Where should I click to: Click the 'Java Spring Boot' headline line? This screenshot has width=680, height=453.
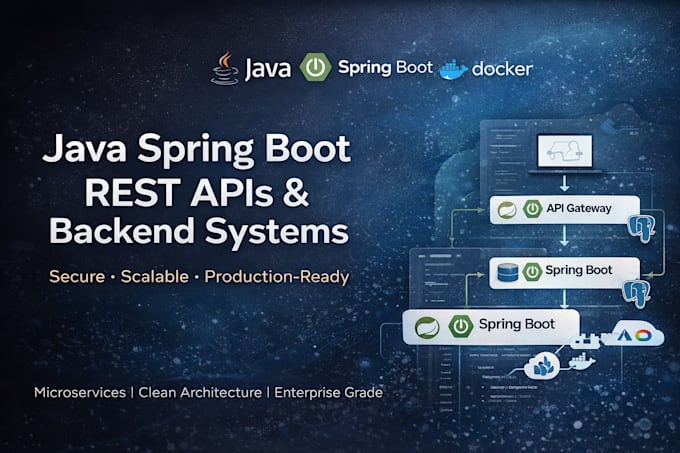point(197,149)
